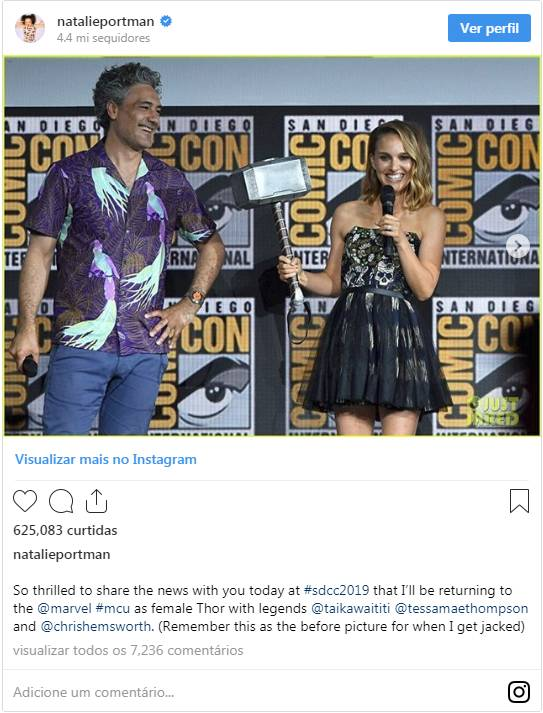Advance to the next photo in the carousel
The image size is (543, 713).
pyautogui.click(x=518, y=246)
